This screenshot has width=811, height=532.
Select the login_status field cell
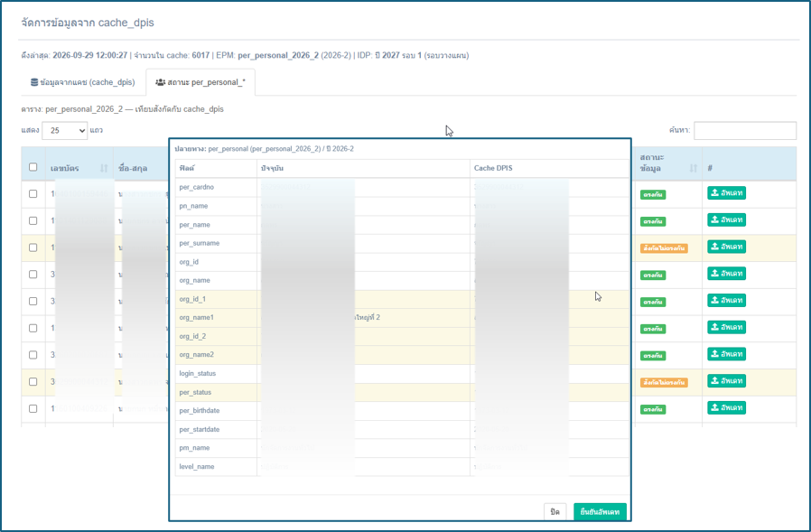point(216,374)
